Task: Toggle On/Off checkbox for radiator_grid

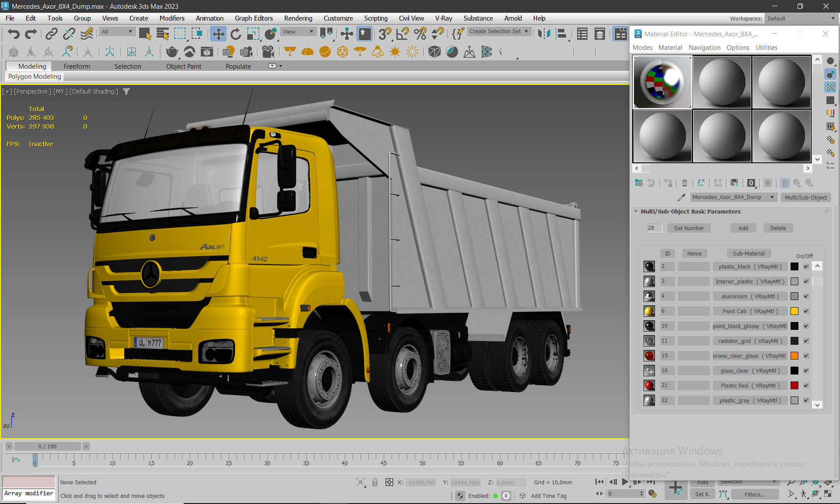Action: [x=806, y=341]
